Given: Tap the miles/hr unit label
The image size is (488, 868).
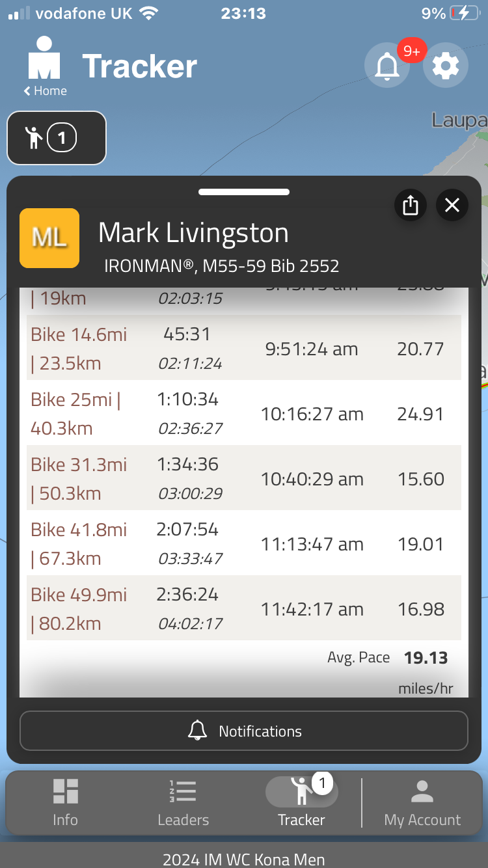Looking at the screenshot, I should (x=426, y=688).
